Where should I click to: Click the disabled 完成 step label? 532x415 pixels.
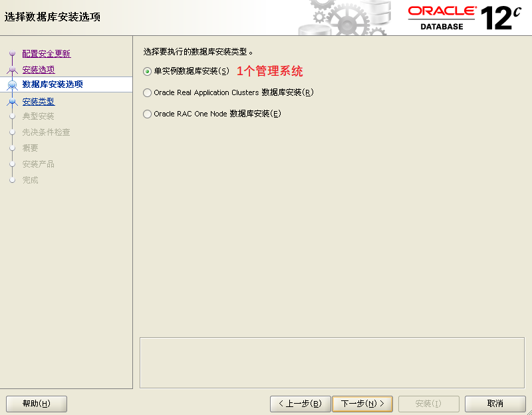(30, 180)
